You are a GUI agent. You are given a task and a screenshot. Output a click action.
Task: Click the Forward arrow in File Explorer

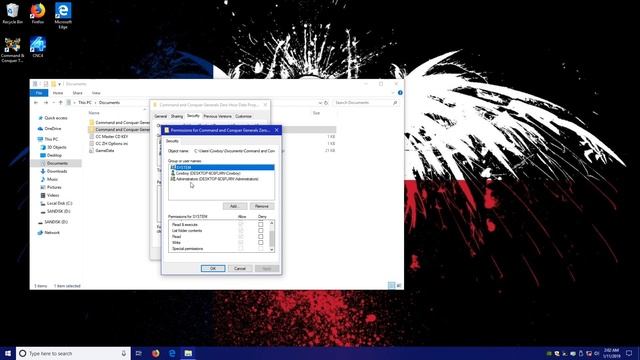coord(46,102)
